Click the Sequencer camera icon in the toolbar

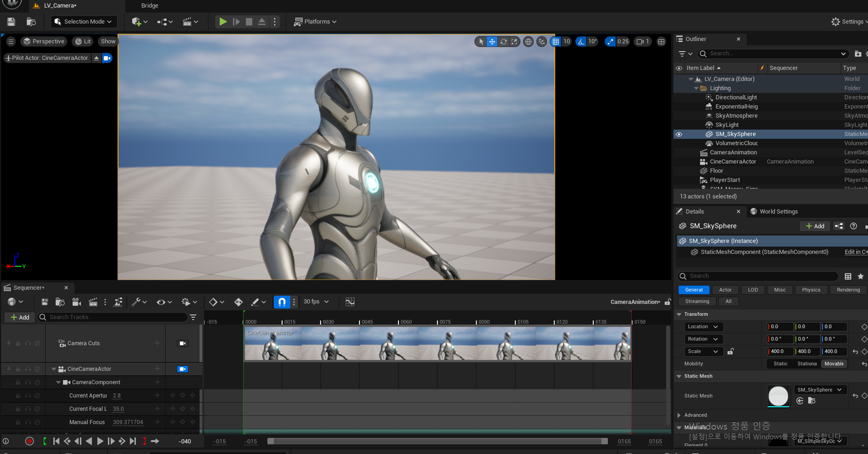76,302
